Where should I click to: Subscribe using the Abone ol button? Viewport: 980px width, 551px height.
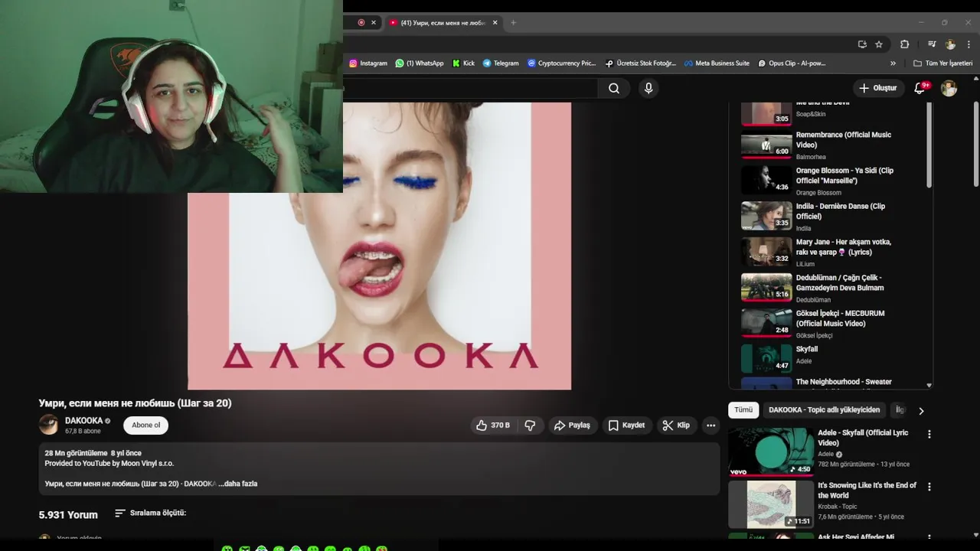(x=145, y=425)
